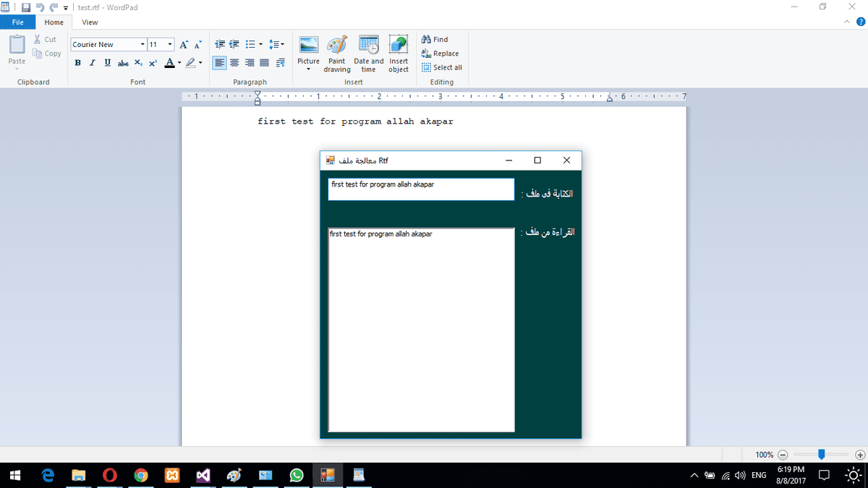Switch to the View ribbon tab
Viewport: 868px width, 488px height.
point(90,22)
